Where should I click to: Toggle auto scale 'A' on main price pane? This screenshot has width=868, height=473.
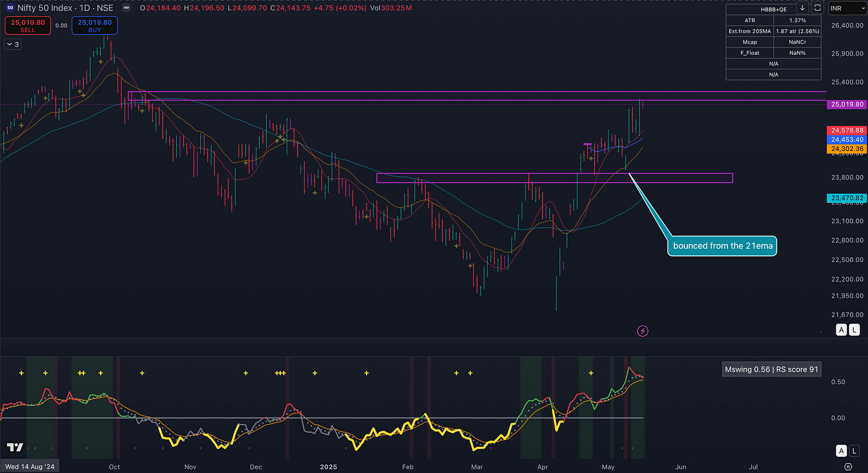tap(841, 330)
